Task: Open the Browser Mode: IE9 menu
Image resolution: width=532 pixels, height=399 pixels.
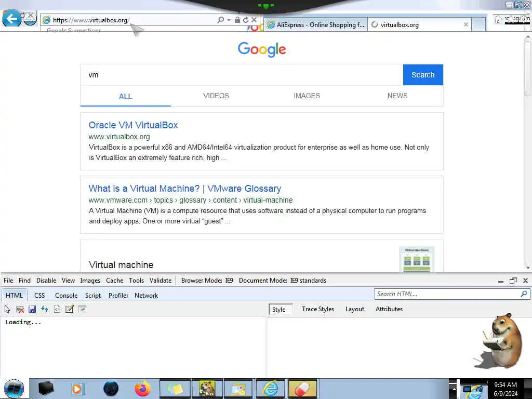Action: [207, 281]
